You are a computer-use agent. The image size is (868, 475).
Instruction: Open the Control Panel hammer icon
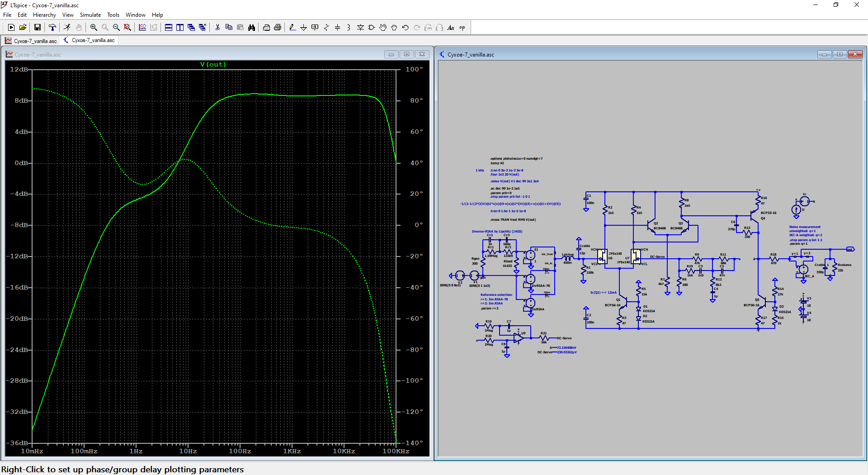[x=52, y=28]
